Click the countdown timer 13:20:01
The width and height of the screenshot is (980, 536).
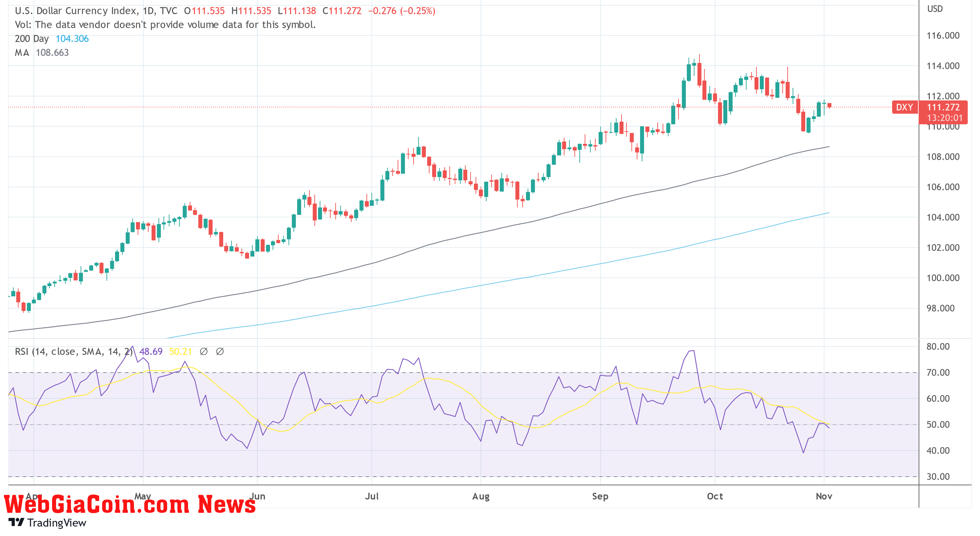[x=945, y=118]
